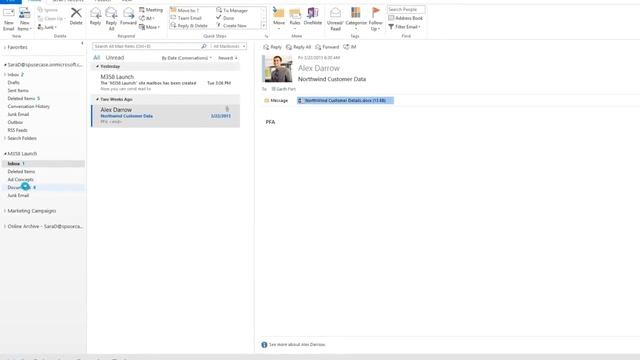Switch to the Message body tab

[x=276, y=100]
